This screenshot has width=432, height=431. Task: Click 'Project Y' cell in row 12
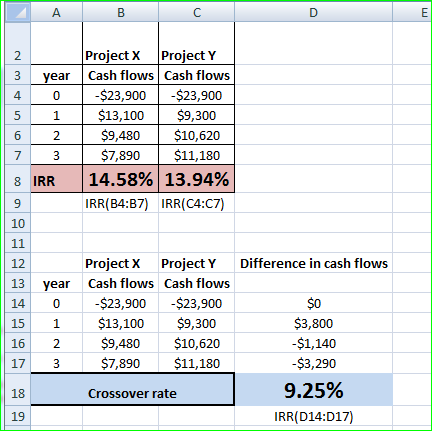coord(197,263)
